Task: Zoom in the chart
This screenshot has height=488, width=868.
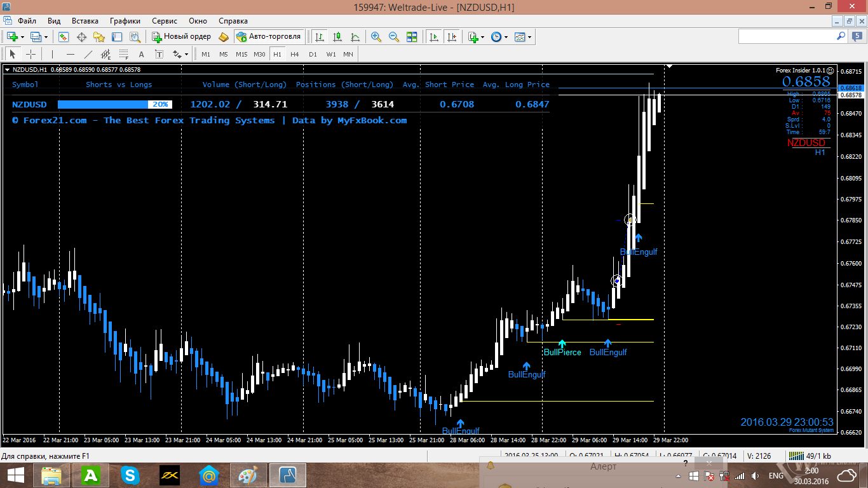Action: [376, 37]
